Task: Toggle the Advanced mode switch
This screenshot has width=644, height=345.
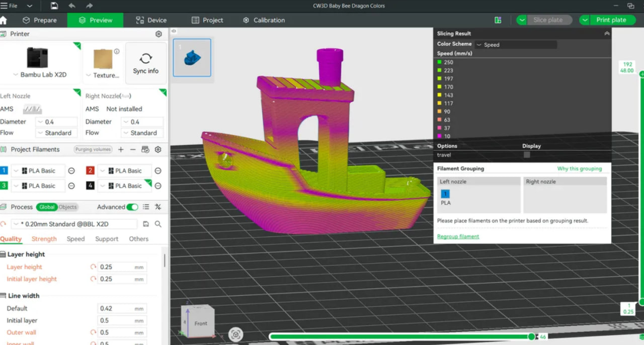Action: click(x=132, y=207)
